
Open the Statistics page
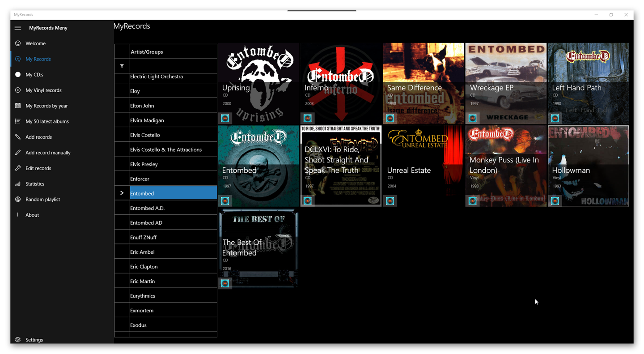tap(35, 184)
